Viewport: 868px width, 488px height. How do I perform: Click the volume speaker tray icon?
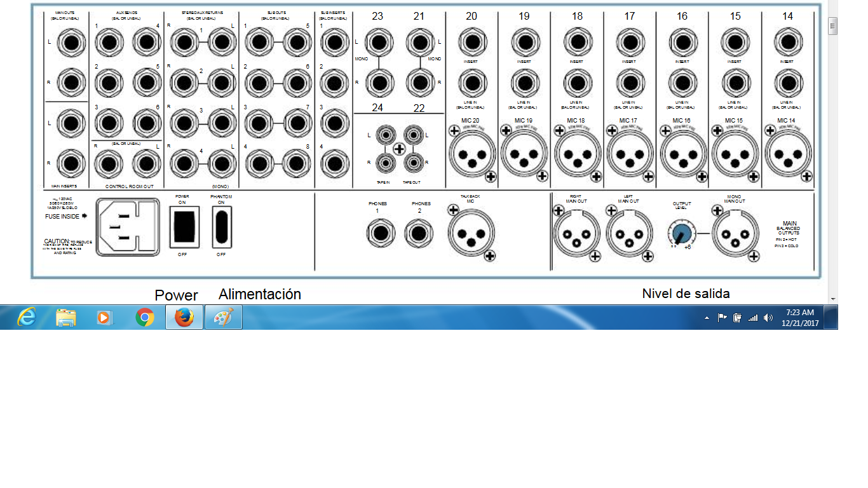[x=768, y=318]
